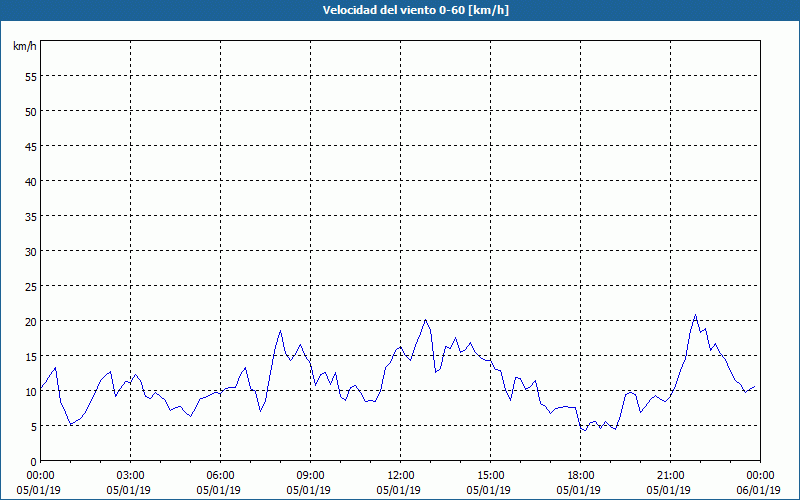
Task: Click the 5 value on the y-axis
Action: coord(34,427)
